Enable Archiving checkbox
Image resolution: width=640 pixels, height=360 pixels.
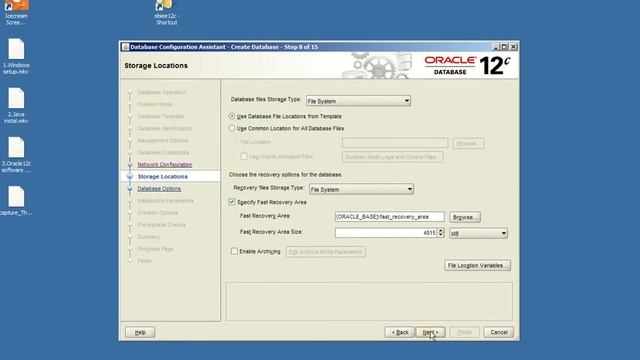[x=234, y=251]
